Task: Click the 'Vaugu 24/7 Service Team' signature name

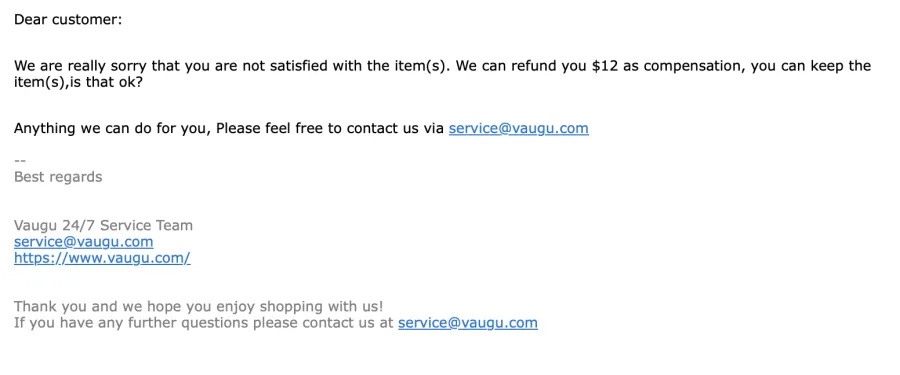Action: (103, 225)
